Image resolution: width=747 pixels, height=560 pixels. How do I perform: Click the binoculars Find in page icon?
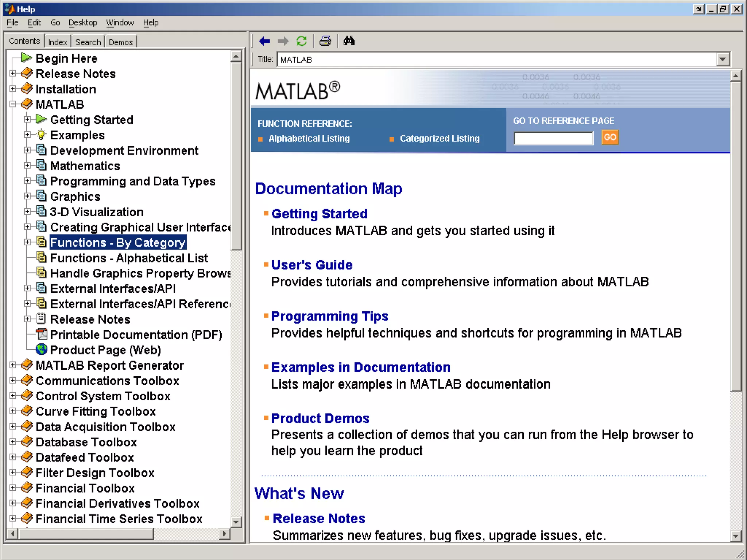tap(349, 41)
